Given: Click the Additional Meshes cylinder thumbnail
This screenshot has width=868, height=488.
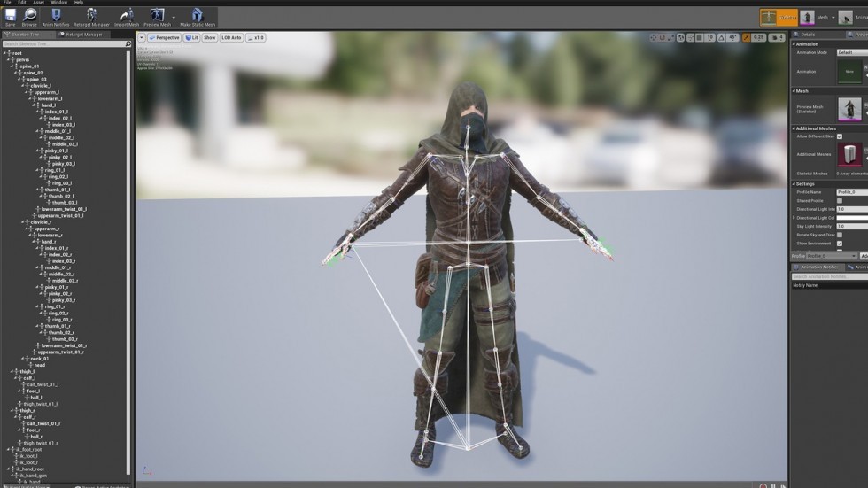Looking at the screenshot, I should tap(849, 154).
